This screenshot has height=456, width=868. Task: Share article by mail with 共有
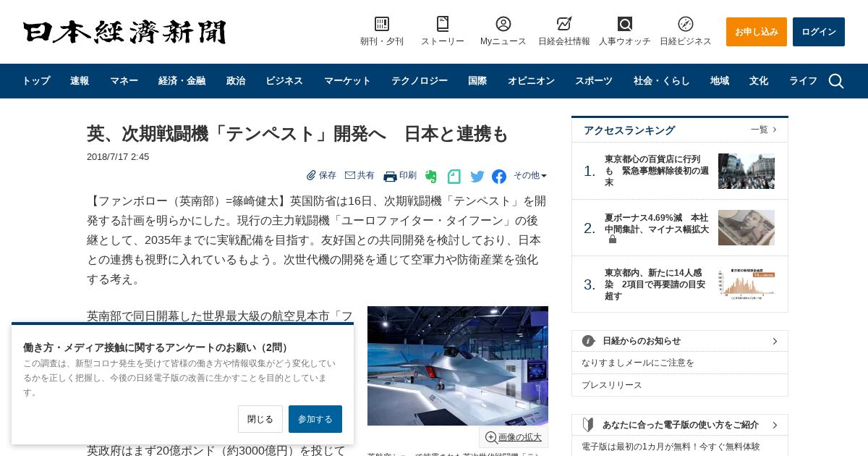[x=359, y=175]
